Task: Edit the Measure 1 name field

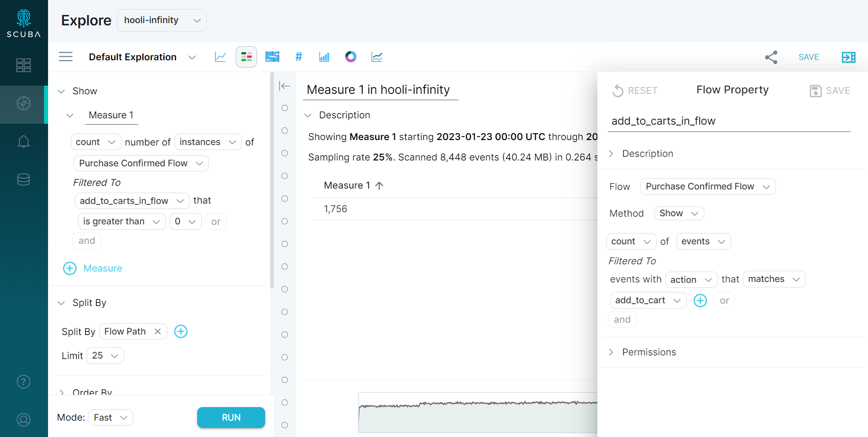Action: (112, 115)
